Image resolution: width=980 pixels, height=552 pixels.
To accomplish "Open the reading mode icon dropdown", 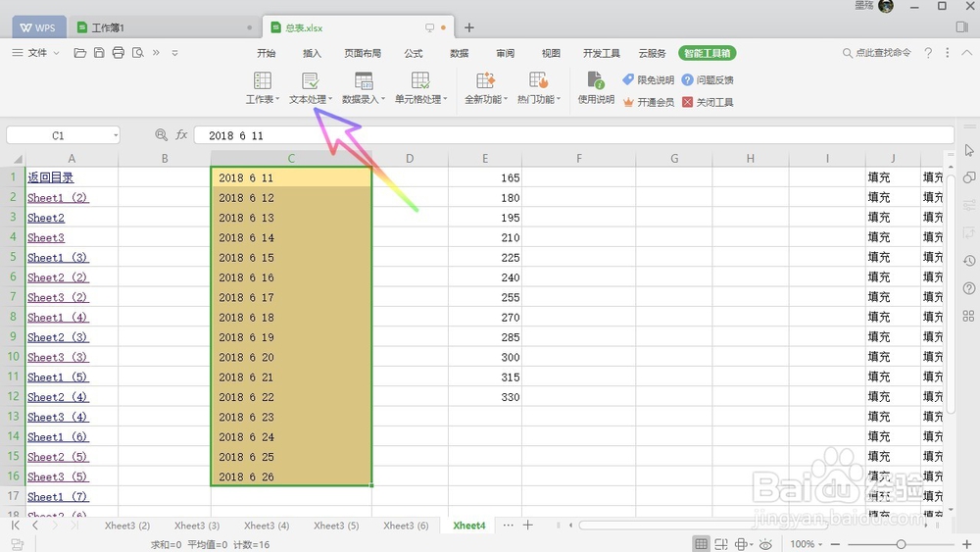I will [743, 544].
